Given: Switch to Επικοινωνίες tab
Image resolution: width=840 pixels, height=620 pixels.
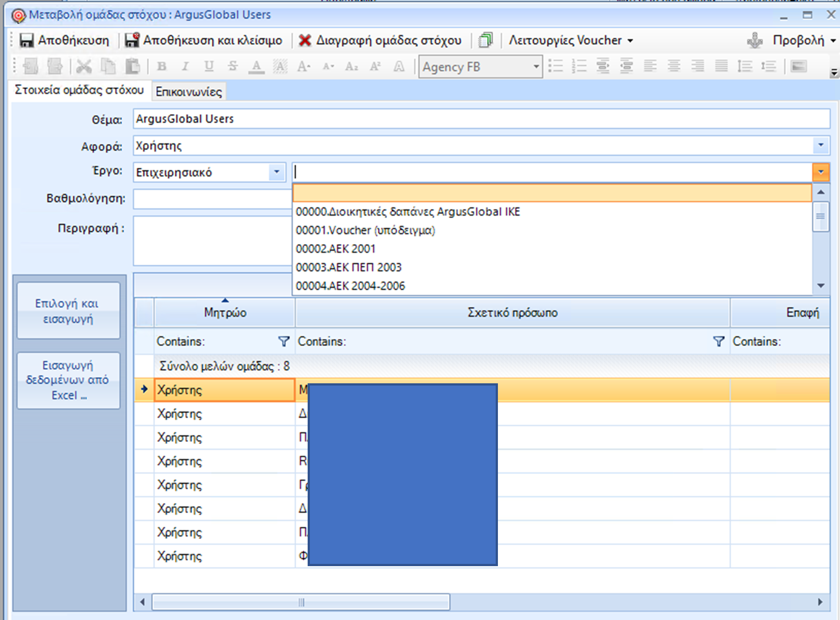Looking at the screenshot, I should tap(188, 92).
